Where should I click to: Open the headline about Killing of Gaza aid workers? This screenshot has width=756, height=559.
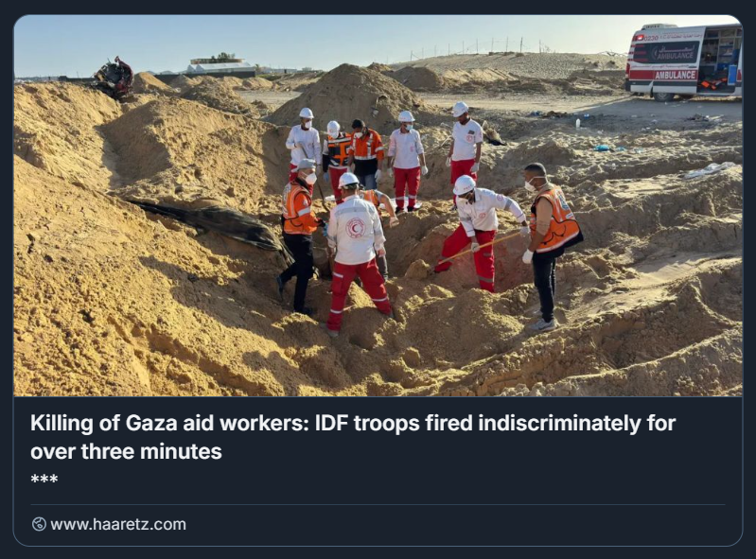tap(353, 437)
